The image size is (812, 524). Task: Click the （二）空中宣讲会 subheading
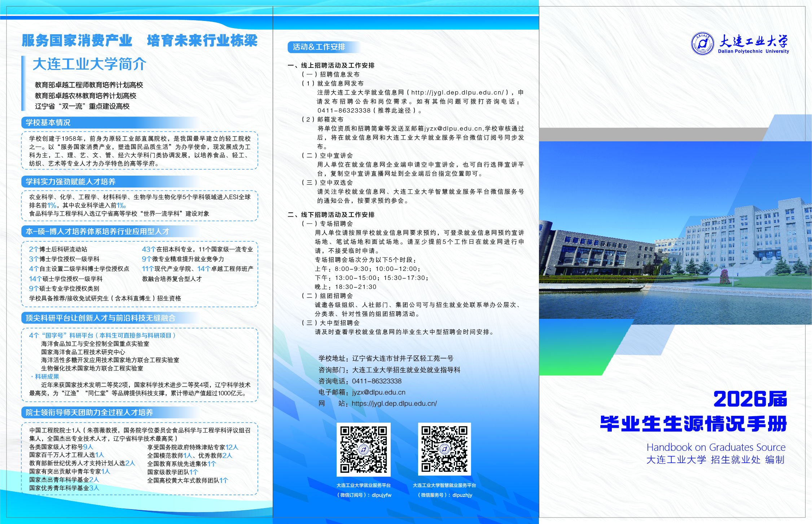[327, 155]
